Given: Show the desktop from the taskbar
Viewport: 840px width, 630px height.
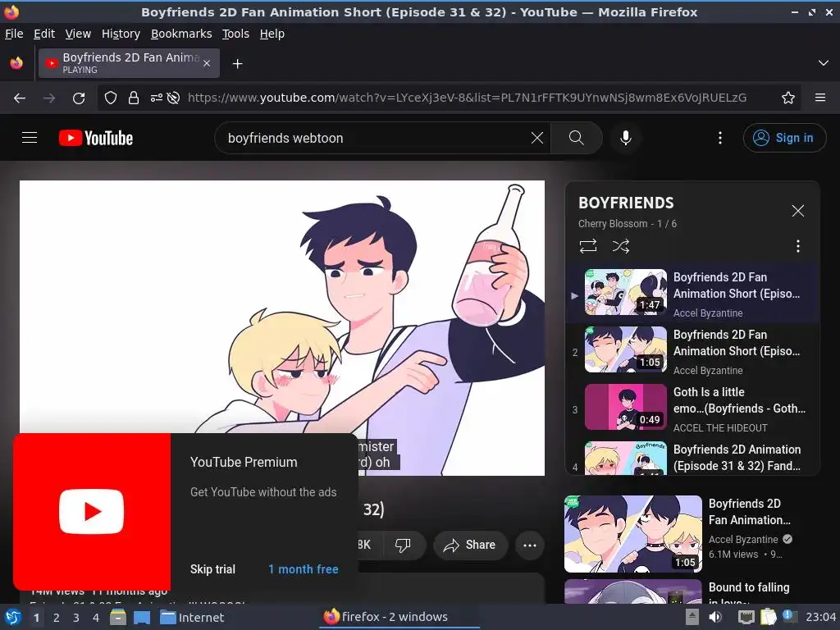Looking at the screenshot, I should 142,617.
